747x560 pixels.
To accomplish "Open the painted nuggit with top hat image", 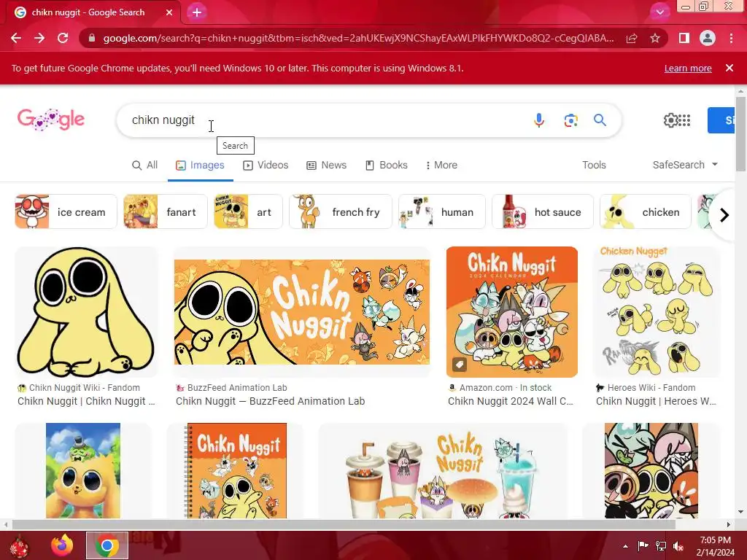I will 83,470.
